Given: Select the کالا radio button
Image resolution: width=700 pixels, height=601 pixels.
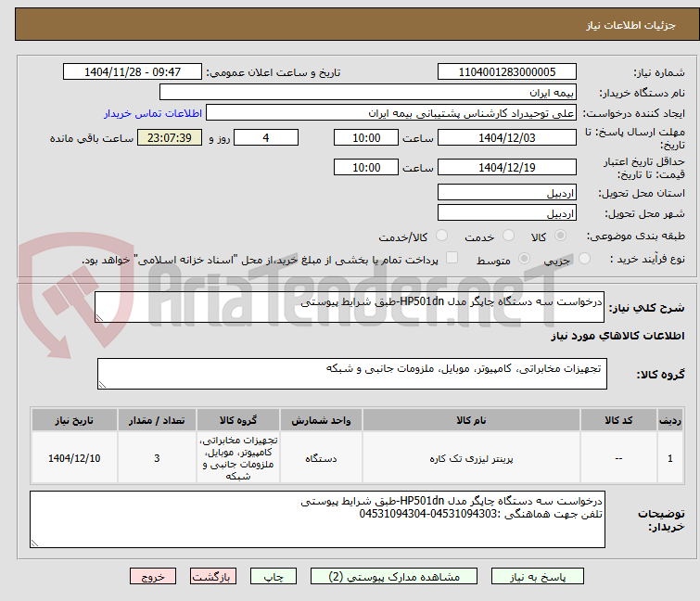Looking at the screenshot, I should pos(560,236).
